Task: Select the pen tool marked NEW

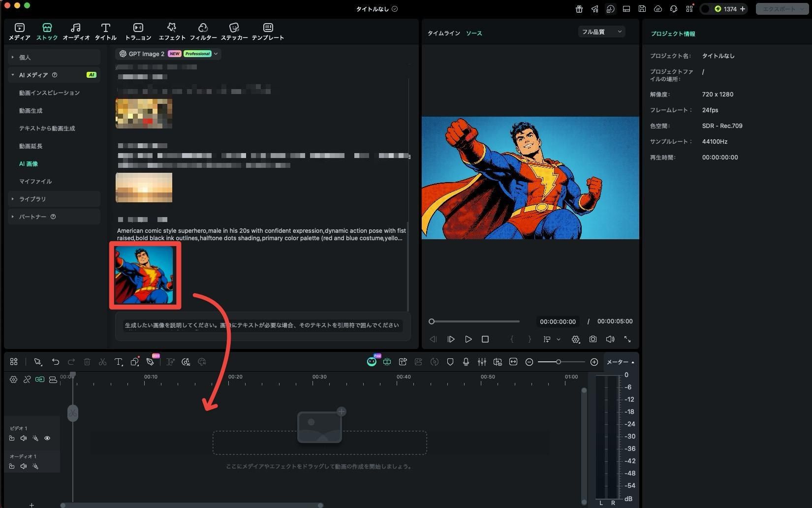Action: coord(151,362)
